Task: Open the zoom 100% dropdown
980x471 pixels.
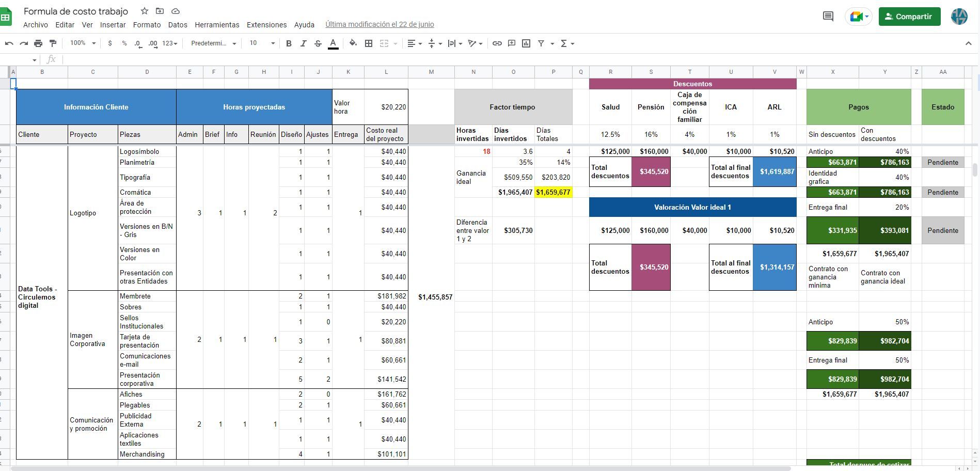Action: point(83,43)
